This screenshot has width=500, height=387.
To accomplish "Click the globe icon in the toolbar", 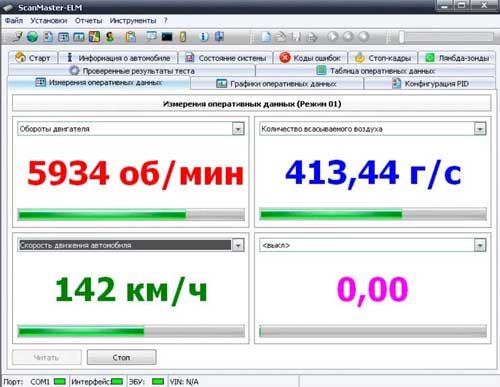I will coord(32,37).
